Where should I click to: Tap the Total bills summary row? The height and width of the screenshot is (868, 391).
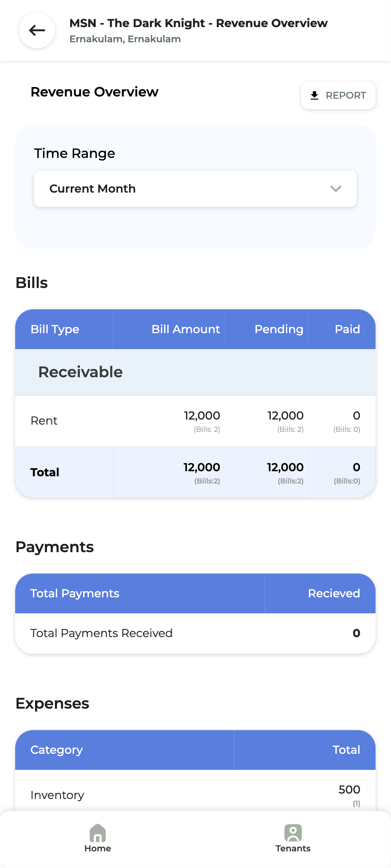pyautogui.click(x=195, y=472)
